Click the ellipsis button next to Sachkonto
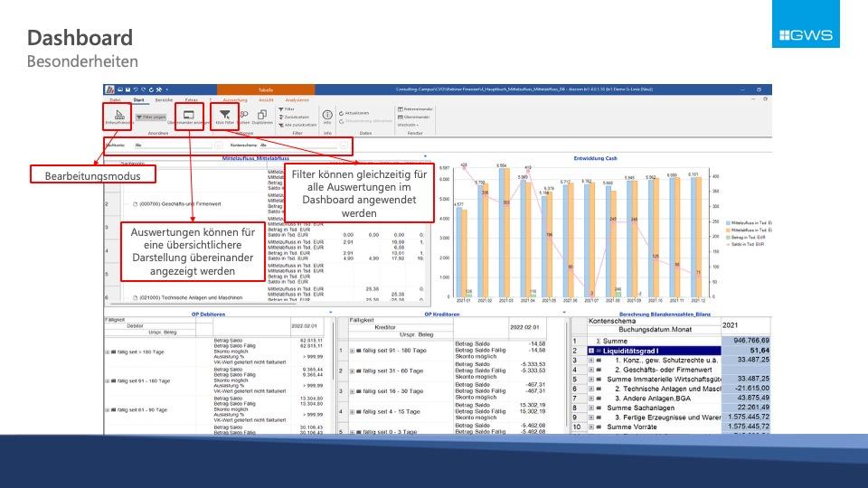The width and height of the screenshot is (868, 488). click(219, 145)
